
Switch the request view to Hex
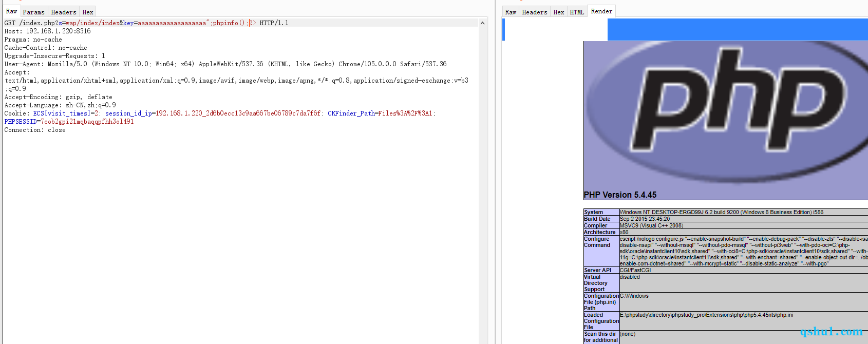pyautogui.click(x=88, y=12)
